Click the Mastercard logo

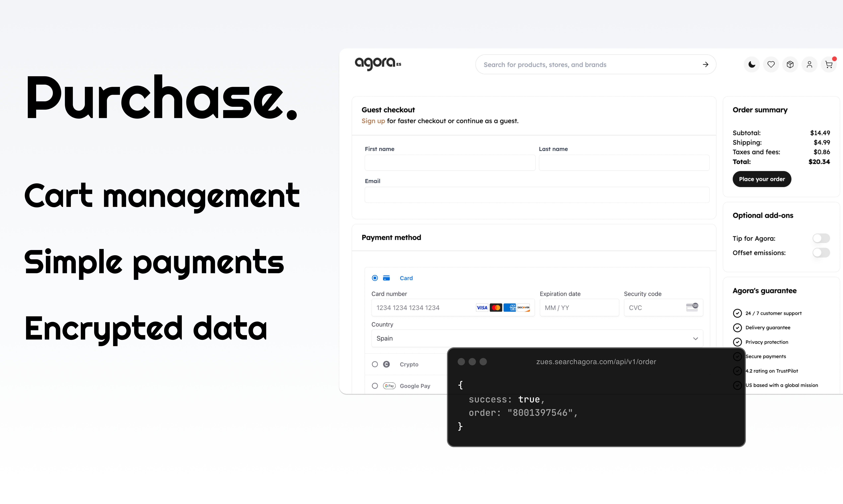click(x=496, y=308)
